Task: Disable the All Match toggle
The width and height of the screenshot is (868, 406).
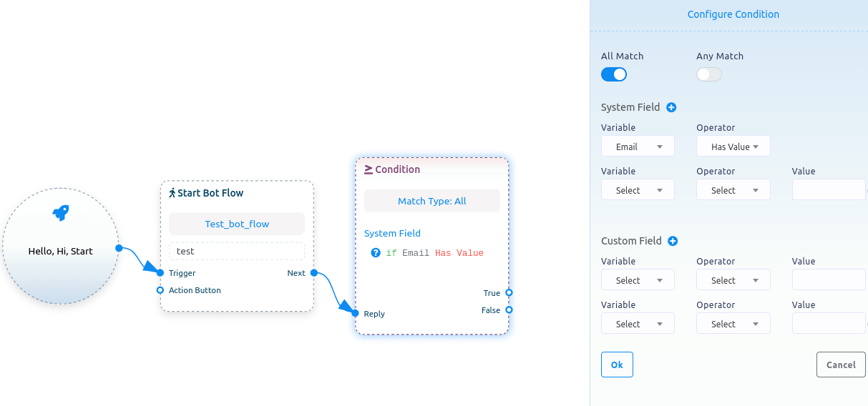Action: [x=614, y=74]
